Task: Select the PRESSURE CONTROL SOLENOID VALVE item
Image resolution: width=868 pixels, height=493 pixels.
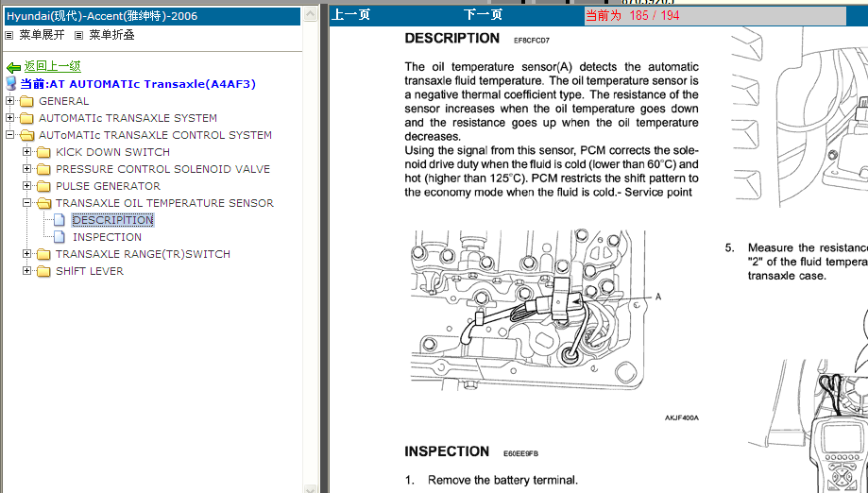Action: tap(162, 170)
